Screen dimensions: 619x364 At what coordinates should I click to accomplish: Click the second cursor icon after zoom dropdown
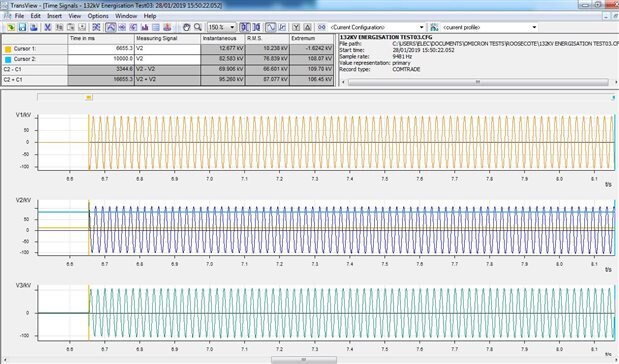tap(257, 27)
